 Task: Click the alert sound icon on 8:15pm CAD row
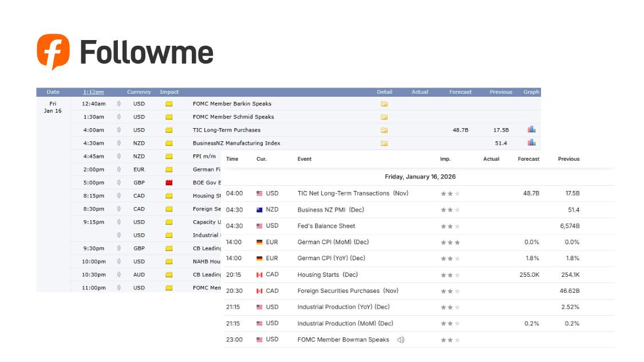tap(118, 196)
